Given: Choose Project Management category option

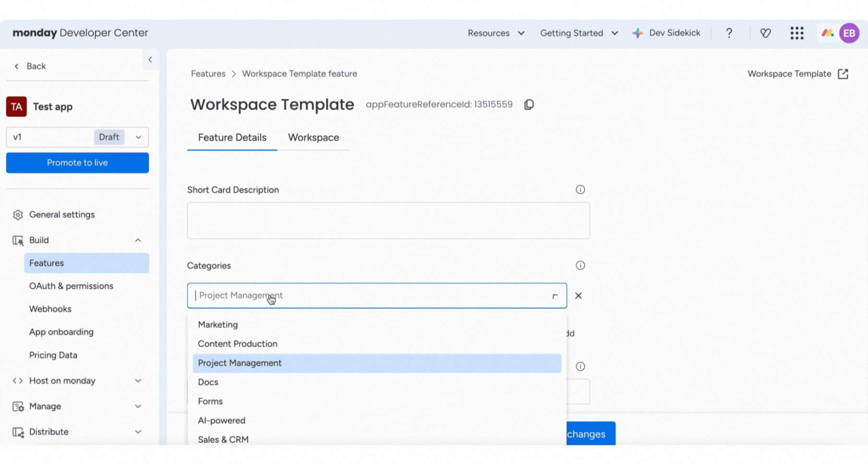Looking at the screenshot, I should point(377,363).
